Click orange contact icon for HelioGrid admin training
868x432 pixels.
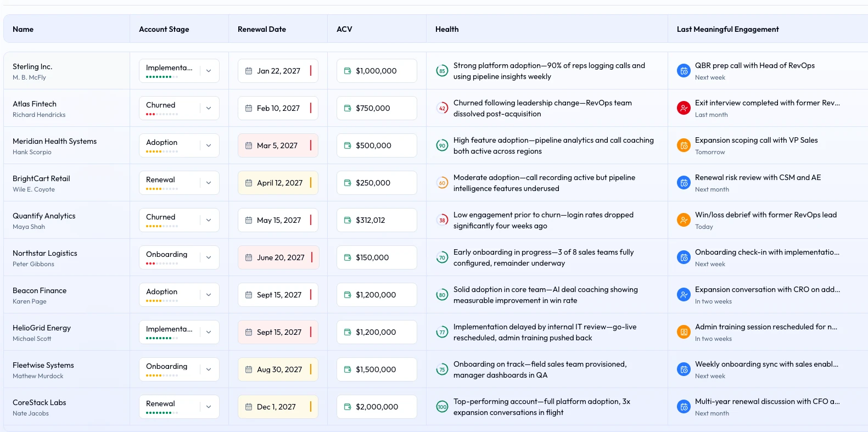tap(684, 332)
